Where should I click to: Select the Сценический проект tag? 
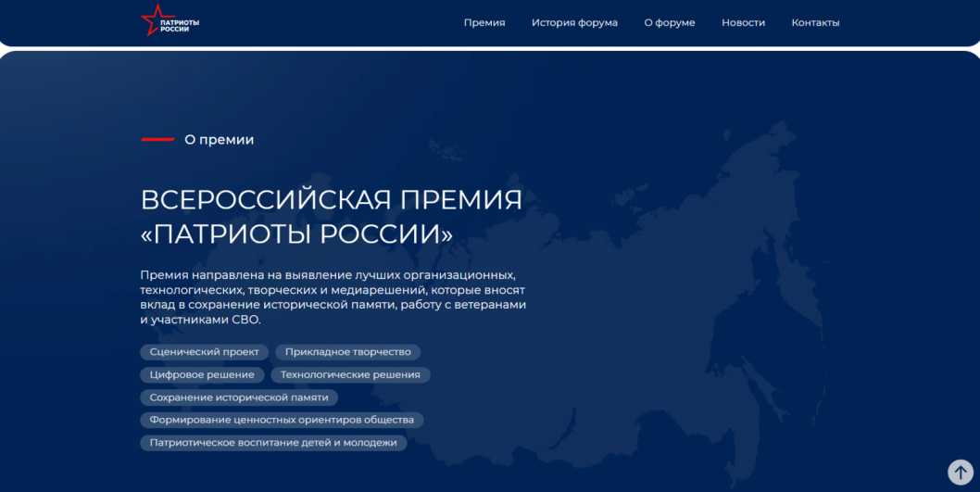coord(205,352)
